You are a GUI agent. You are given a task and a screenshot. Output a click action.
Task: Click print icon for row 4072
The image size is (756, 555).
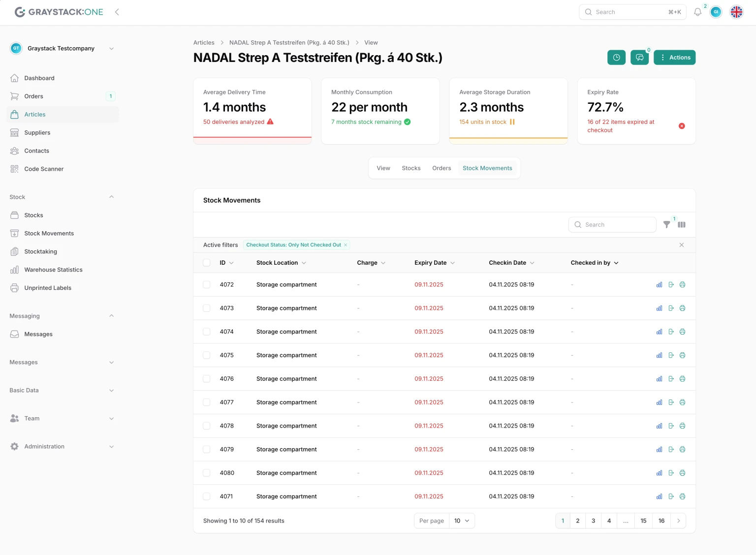pyautogui.click(x=682, y=285)
